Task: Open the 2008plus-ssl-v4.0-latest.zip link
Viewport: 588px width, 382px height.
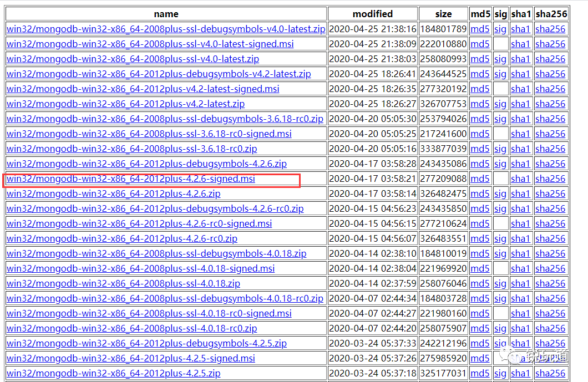Action: 133,59
